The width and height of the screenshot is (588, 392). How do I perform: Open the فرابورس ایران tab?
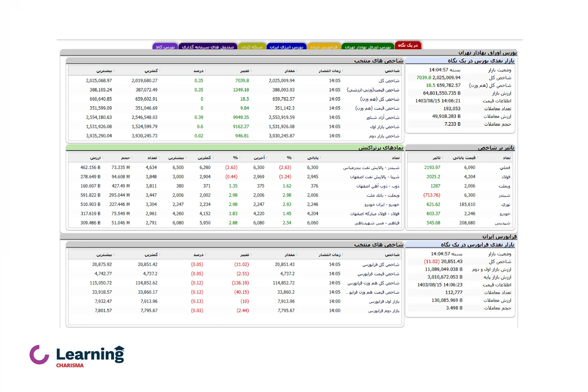point(324,47)
